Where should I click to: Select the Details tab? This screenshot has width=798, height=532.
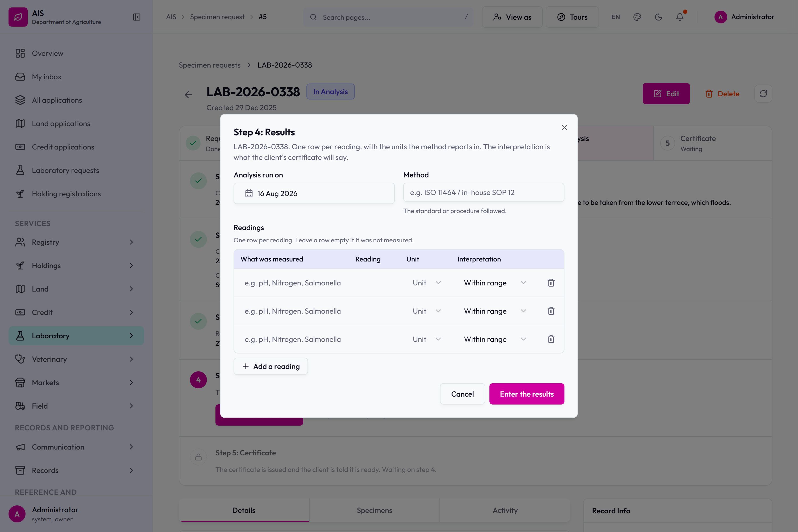click(x=244, y=510)
